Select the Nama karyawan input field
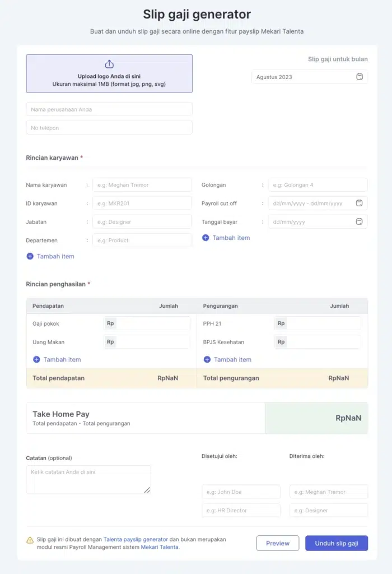 click(x=141, y=184)
